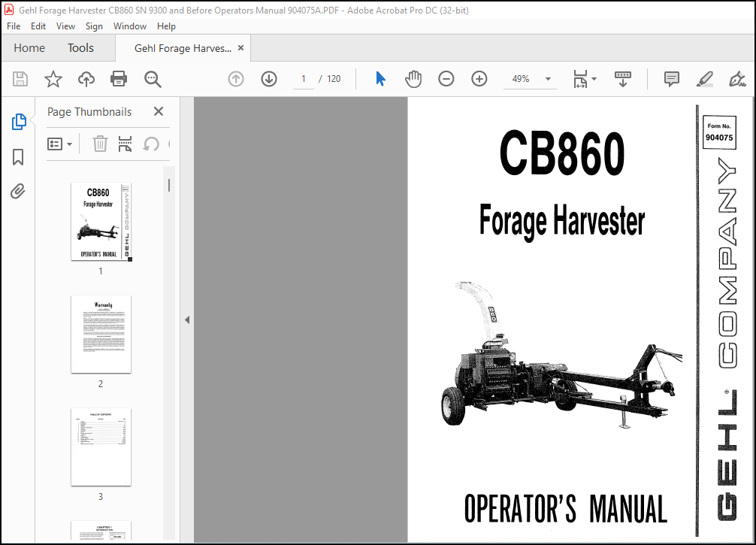756x545 pixels.
Task: Open the View menu
Action: [65, 26]
